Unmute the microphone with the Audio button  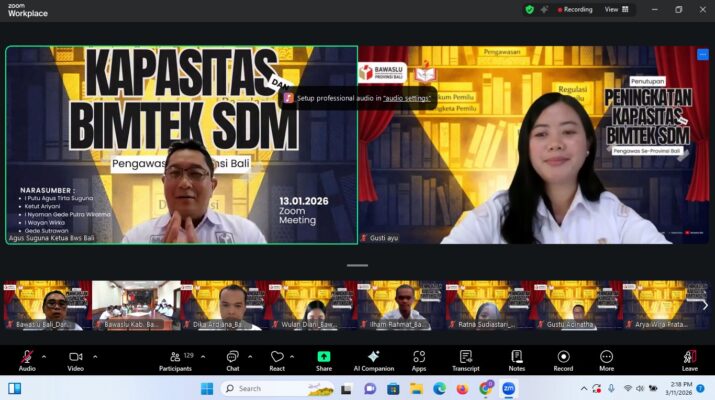coord(27,357)
